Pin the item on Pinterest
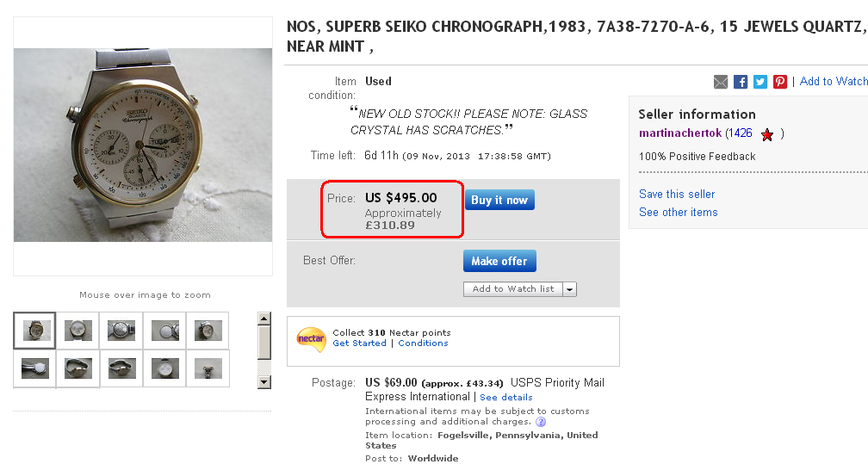The image size is (868, 464). pos(780,82)
